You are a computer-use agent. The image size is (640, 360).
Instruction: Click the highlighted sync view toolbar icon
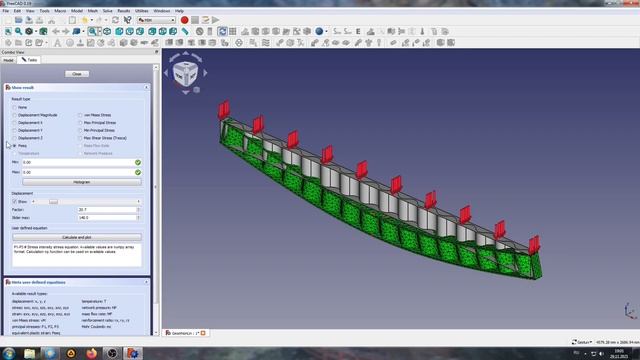[222, 31]
